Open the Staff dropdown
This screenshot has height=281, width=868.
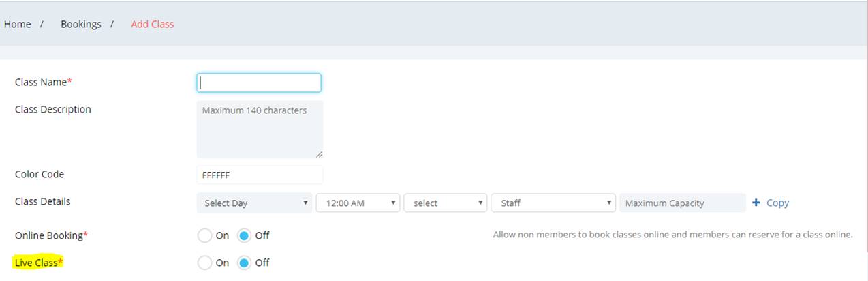[x=553, y=203]
